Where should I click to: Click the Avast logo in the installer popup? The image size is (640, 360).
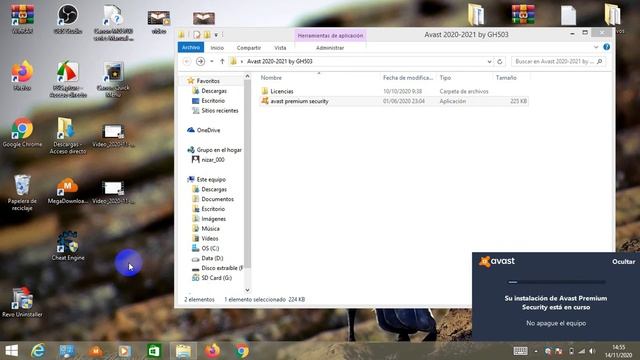tap(497, 261)
